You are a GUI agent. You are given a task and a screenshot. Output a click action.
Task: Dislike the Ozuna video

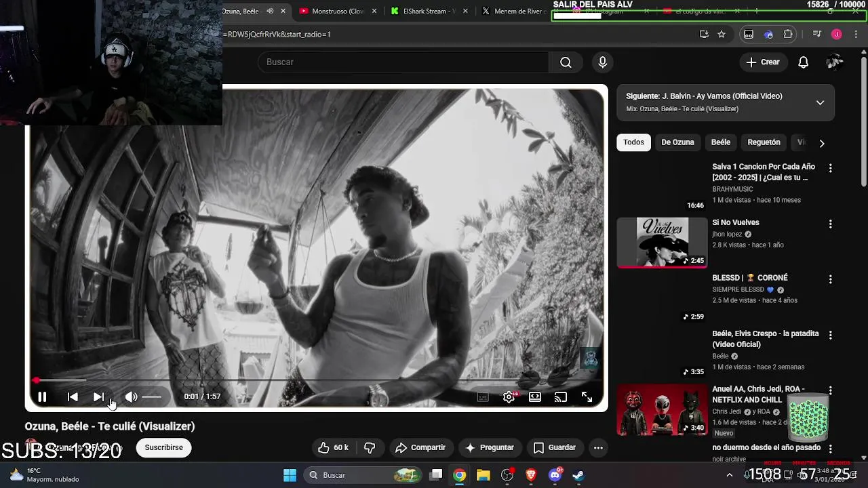click(370, 447)
